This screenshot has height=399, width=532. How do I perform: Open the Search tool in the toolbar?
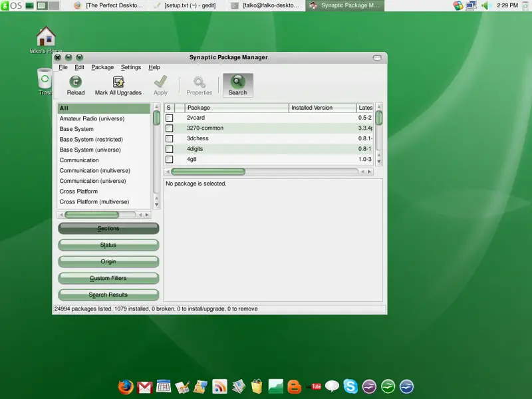(237, 85)
